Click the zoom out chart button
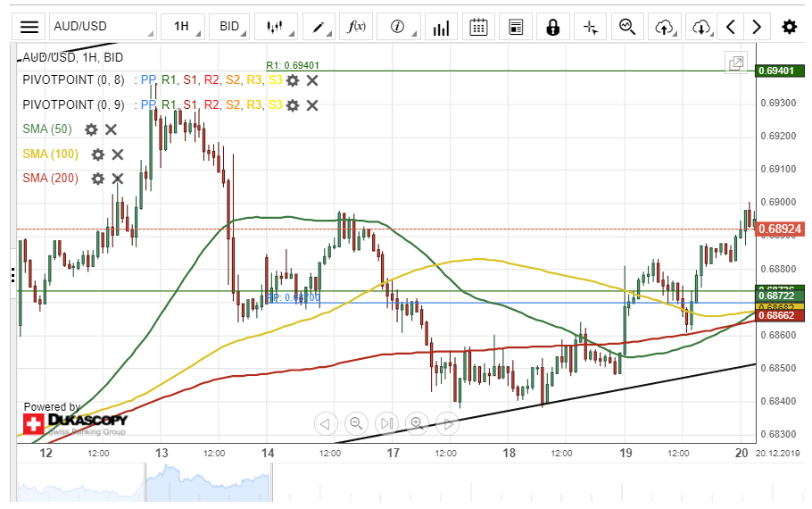 click(356, 423)
